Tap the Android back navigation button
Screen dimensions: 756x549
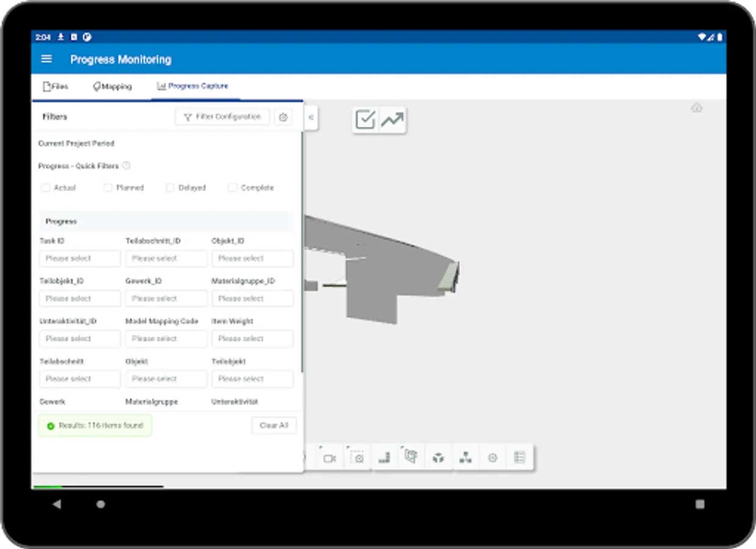point(57,504)
